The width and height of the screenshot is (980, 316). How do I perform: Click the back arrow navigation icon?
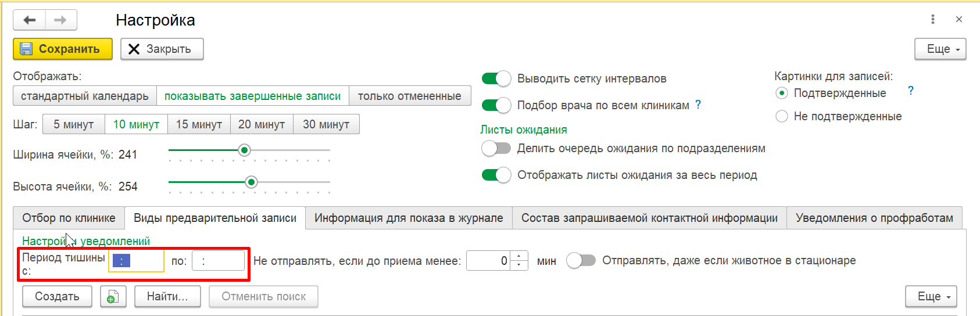coord(29,20)
